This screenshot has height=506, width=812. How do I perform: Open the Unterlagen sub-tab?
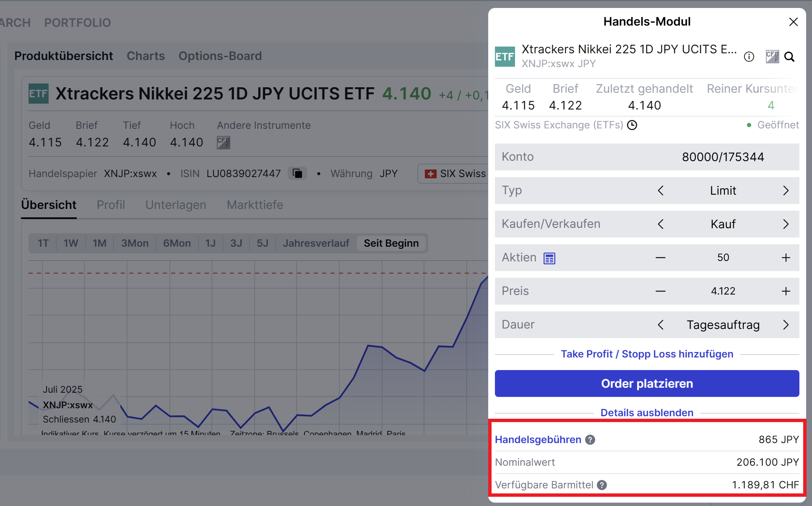click(176, 205)
